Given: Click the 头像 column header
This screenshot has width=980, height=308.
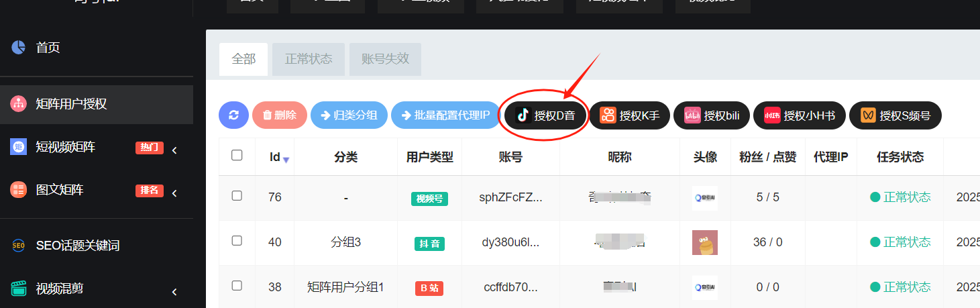Looking at the screenshot, I should (705, 158).
